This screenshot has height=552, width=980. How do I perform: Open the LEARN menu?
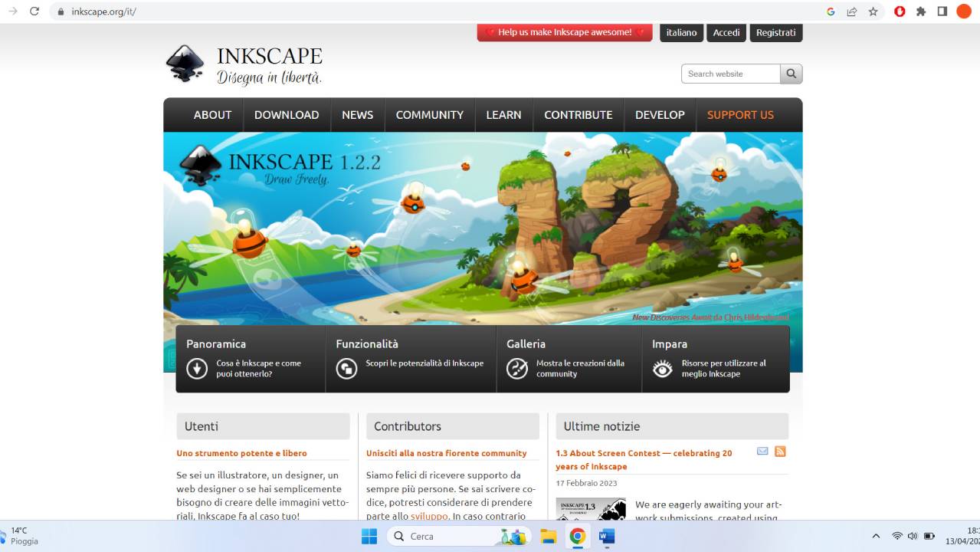pyautogui.click(x=503, y=115)
